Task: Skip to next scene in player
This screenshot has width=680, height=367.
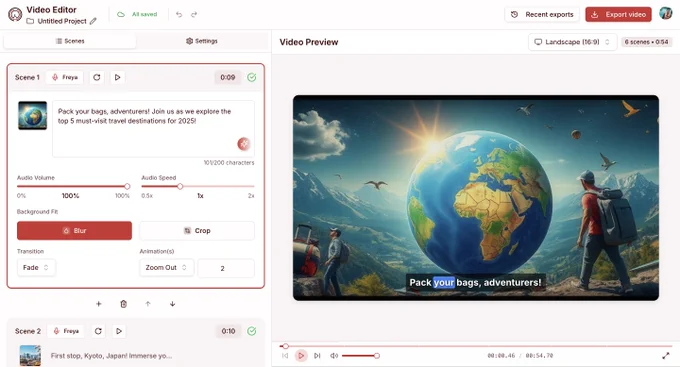Action: click(317, 356)
